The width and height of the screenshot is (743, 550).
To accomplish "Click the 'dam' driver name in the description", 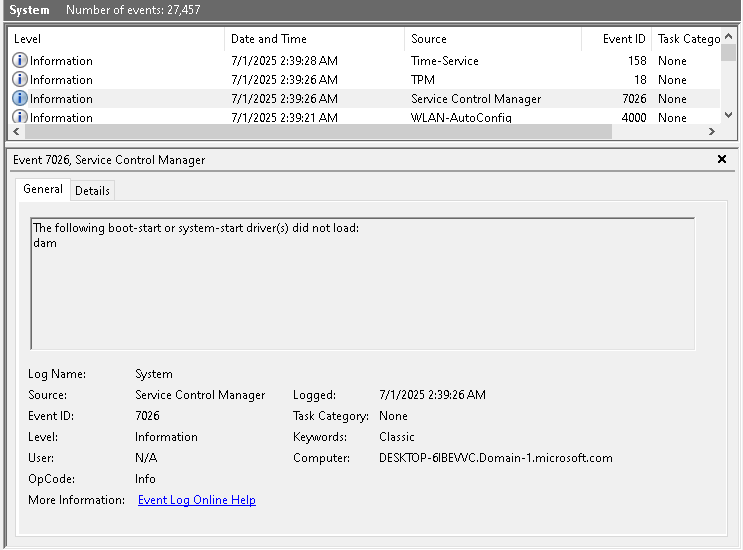I will pos(45,243).
